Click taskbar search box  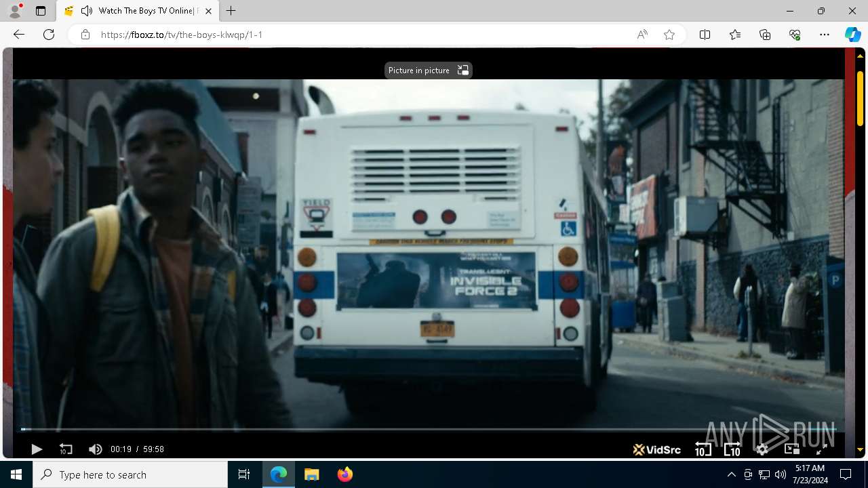(130, 474)
